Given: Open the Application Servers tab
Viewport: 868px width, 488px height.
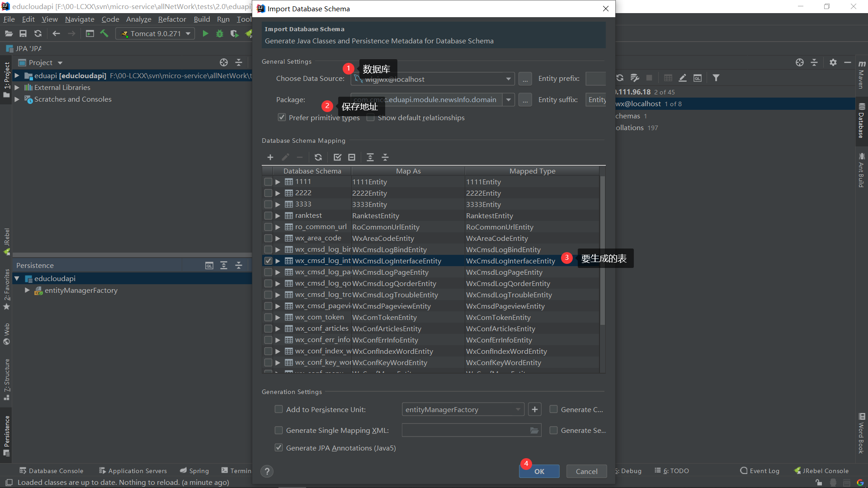Looking at the screenshot, I should pos(133,471).
